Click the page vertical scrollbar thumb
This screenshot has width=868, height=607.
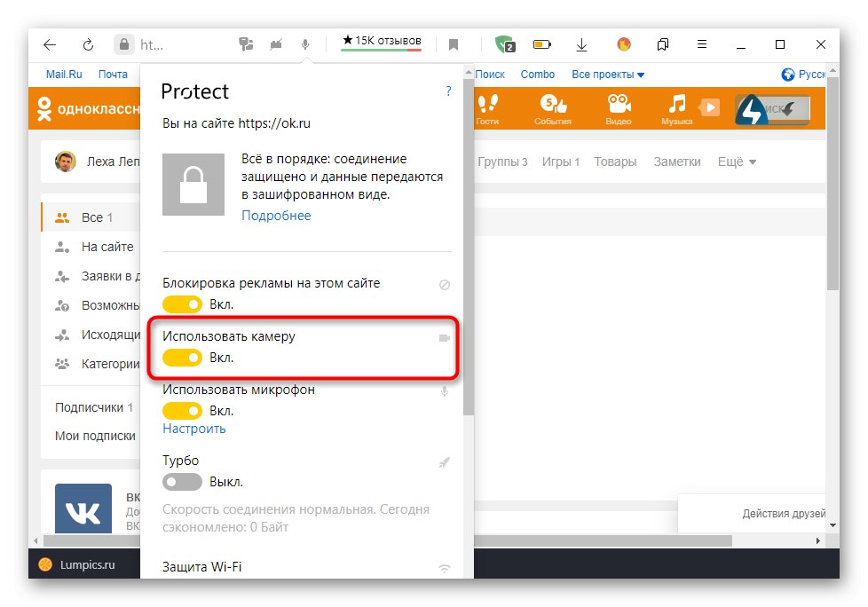click(832, 183)
